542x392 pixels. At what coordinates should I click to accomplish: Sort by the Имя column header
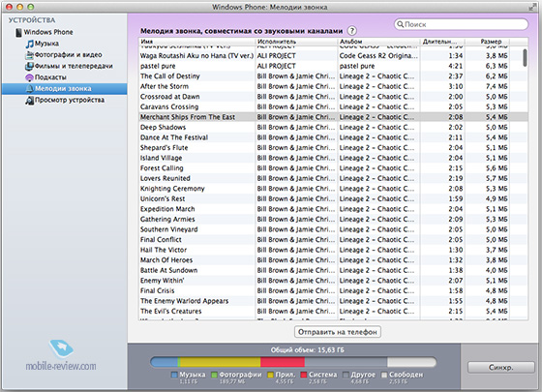pos(196,42)
